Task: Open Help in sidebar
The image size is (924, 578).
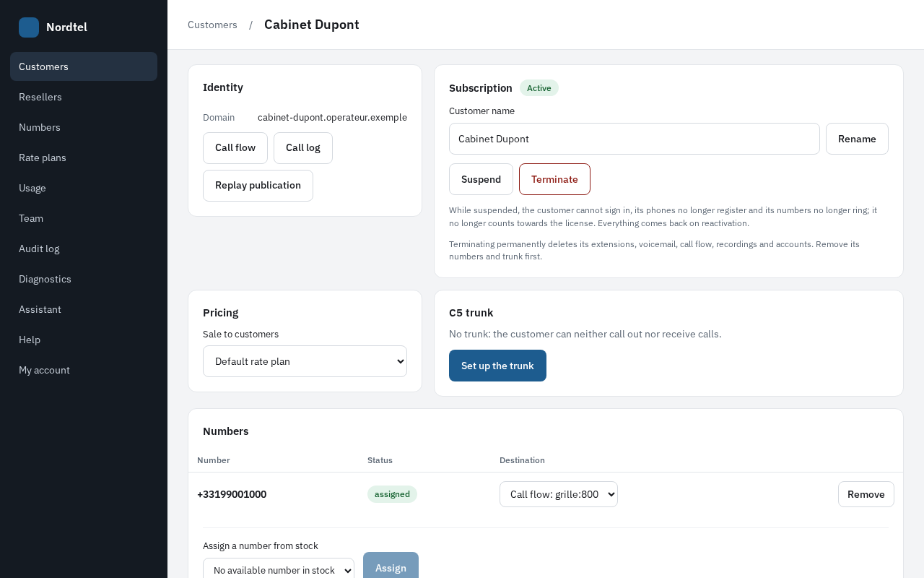Action: 84,340
